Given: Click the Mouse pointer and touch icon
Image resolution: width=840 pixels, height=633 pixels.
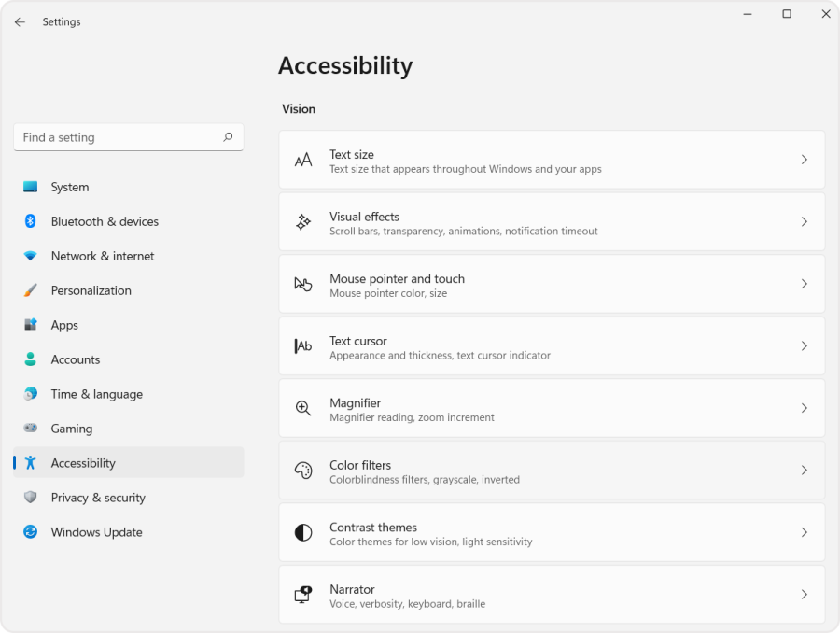Looking at the screenshot, I should [302, 284].
